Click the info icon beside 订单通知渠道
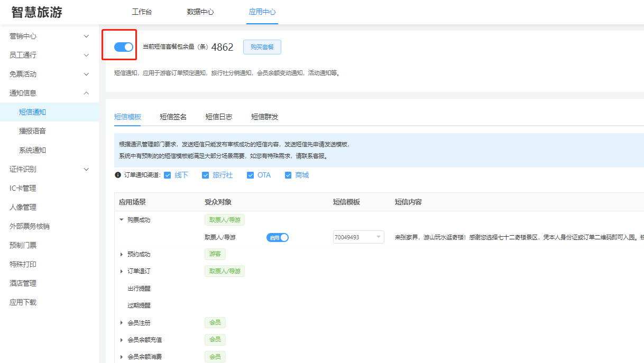 118,175
